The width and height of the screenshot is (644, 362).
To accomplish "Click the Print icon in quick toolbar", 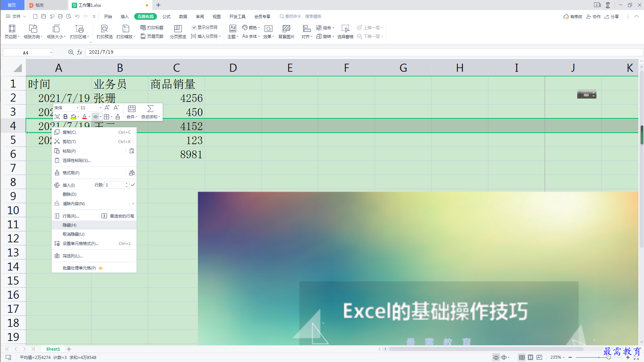I will click(60, 16).
